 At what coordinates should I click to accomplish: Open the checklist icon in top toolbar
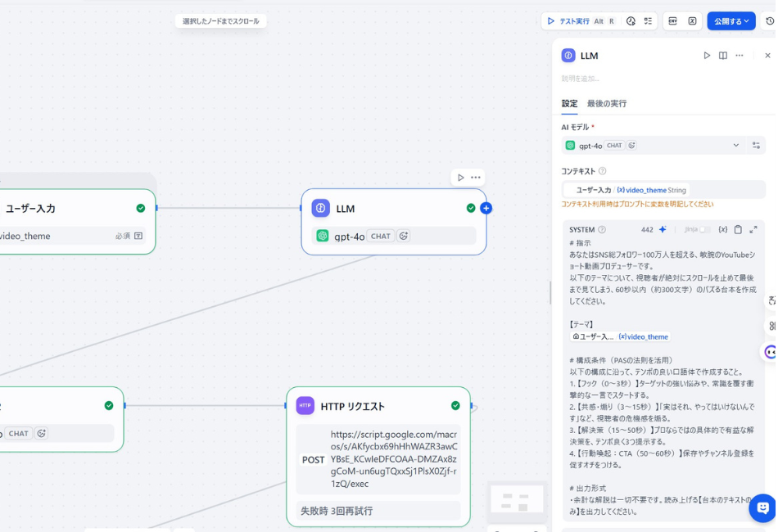648,21
